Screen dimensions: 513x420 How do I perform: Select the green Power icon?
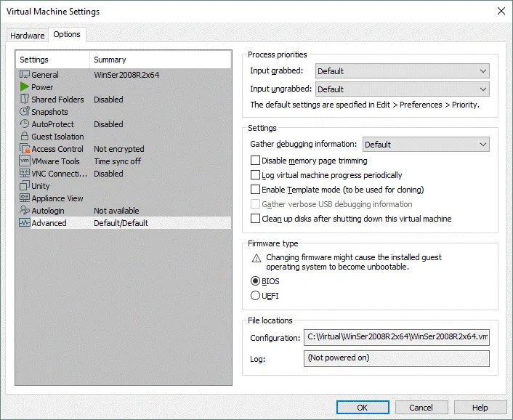[x=25, y=87]
